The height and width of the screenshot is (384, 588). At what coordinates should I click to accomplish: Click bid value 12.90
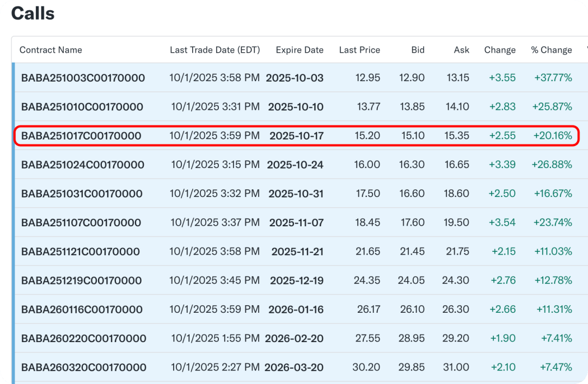412,78
